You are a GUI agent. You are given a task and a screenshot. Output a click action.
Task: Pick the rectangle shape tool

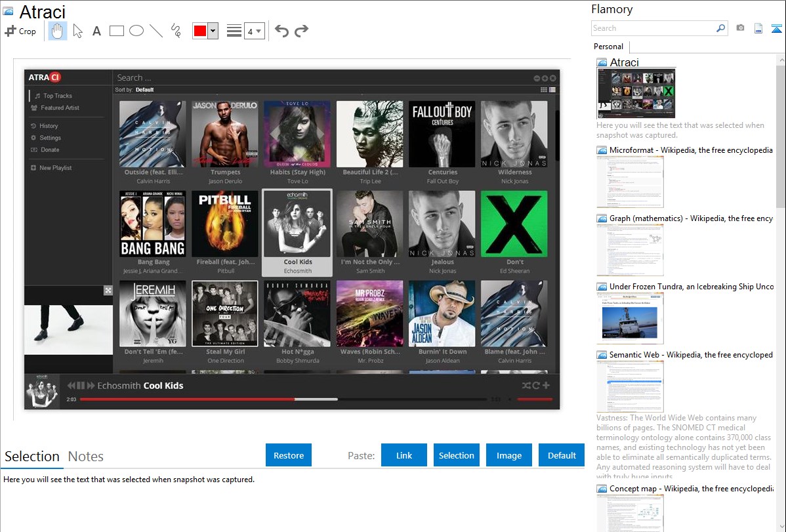117,31
